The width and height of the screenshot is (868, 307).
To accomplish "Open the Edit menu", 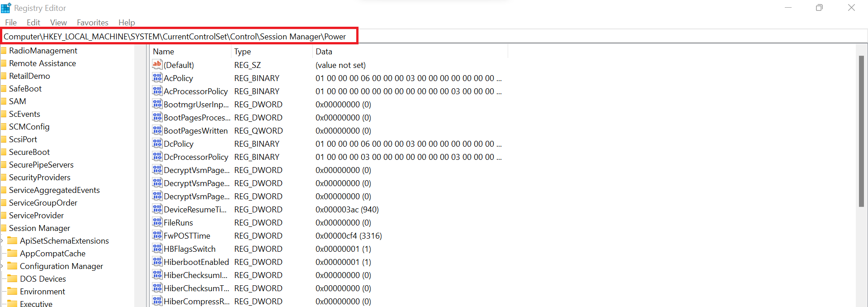I will 33,22.
